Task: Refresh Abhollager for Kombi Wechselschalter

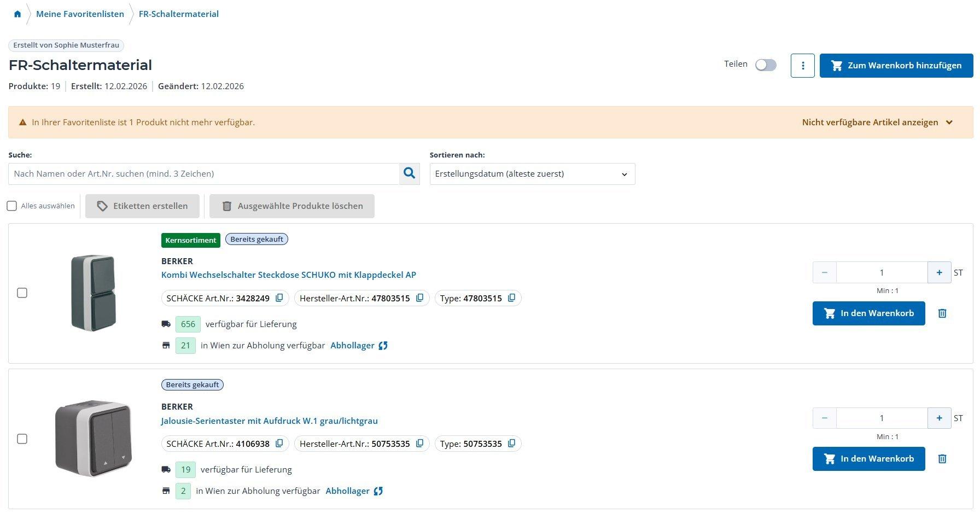Action: point(383,346)
